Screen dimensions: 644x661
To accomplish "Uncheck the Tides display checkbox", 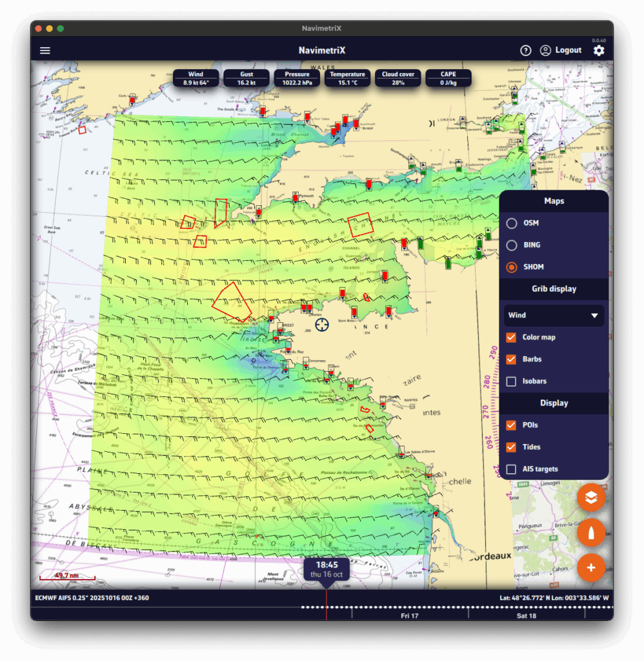I will coord(512,447).
